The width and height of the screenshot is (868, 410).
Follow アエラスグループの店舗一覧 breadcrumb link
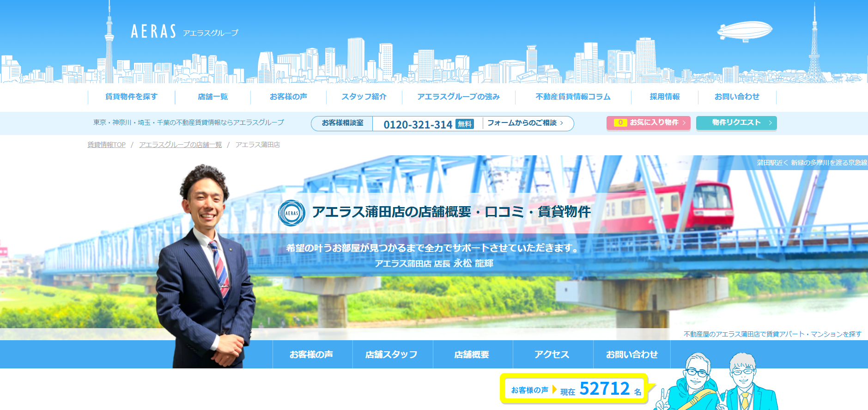pyautogui.click(x=181, y=145)
